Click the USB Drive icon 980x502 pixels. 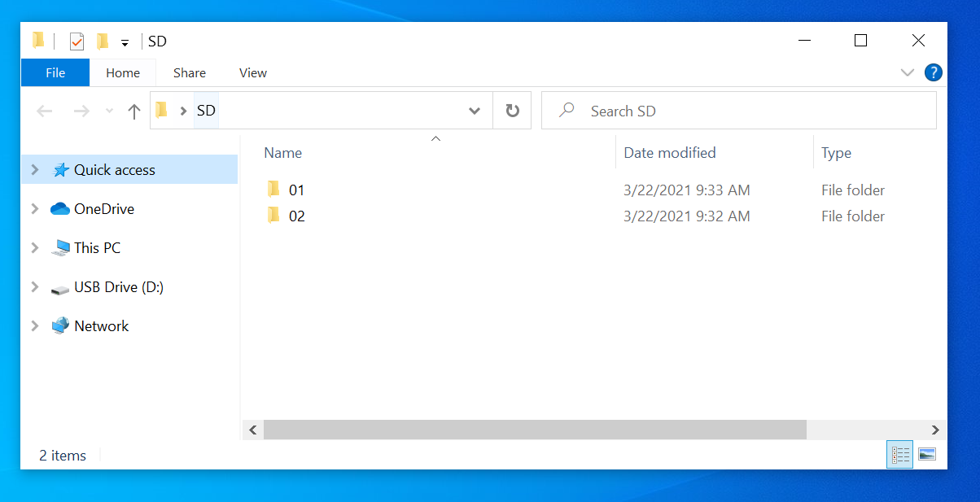pyautogui.click(x=60, y=289)
